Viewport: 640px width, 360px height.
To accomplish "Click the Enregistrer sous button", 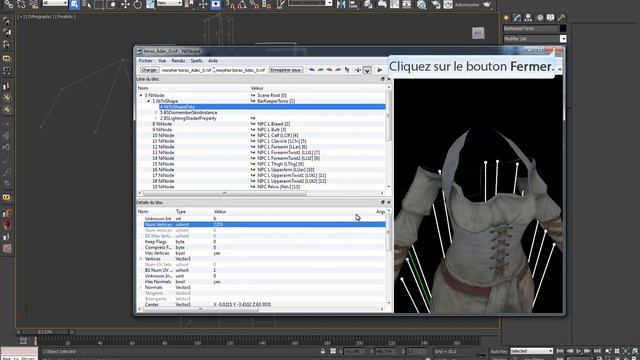I will (x=285, y=70).
